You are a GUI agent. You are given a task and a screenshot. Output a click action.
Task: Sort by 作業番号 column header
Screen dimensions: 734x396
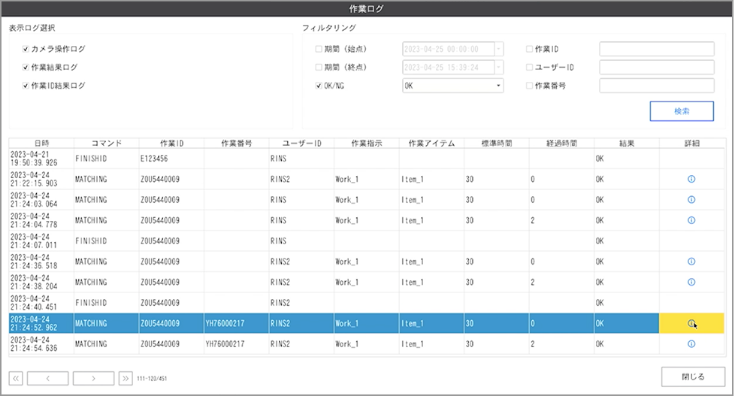click(x=236, y=143)
